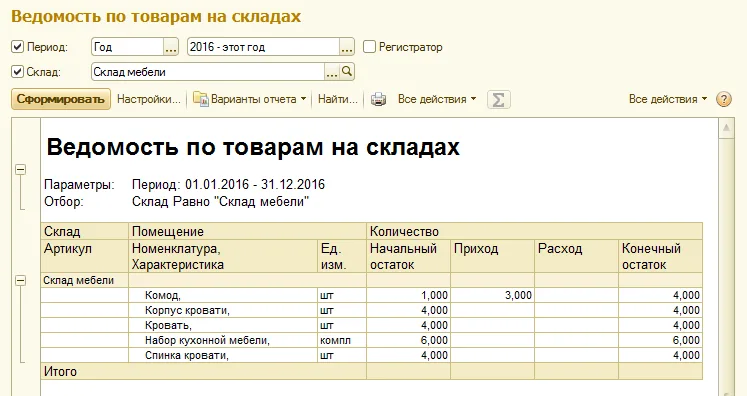Toggle the Склад checkbox

17,72
